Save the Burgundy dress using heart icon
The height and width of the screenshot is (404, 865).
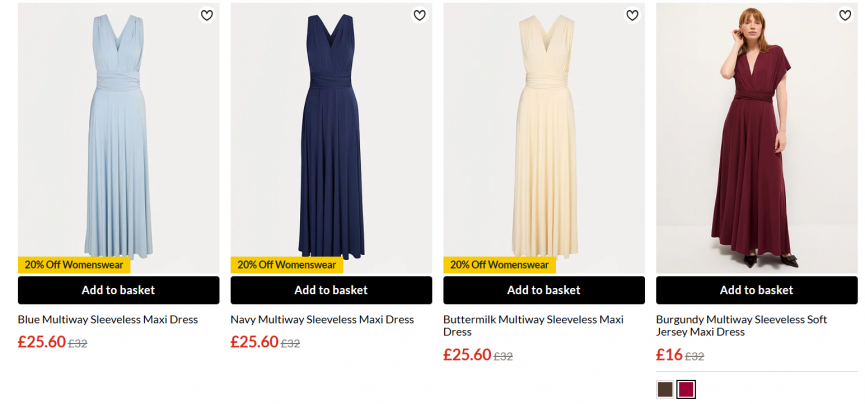click(845, 15)
